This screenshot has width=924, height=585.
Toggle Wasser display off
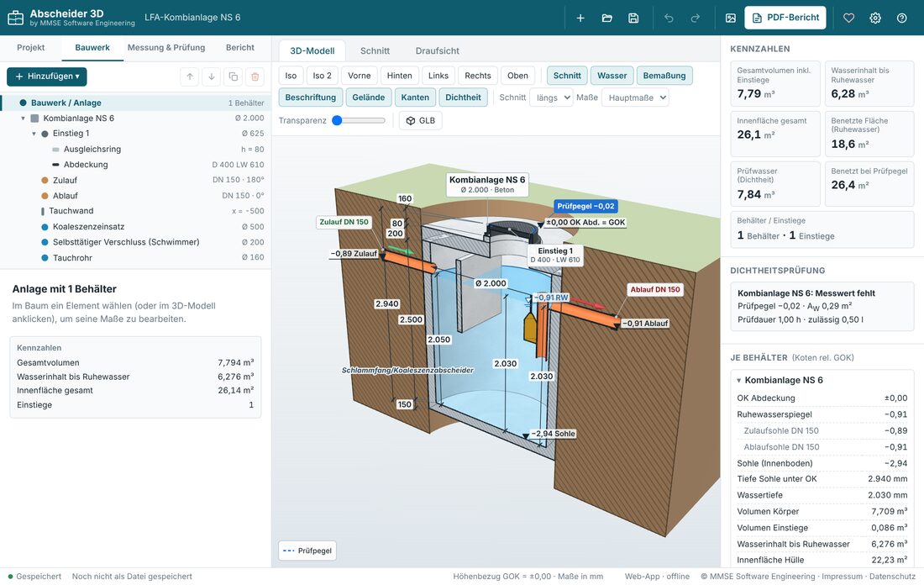pyautogui.click(x=612, y=76)
